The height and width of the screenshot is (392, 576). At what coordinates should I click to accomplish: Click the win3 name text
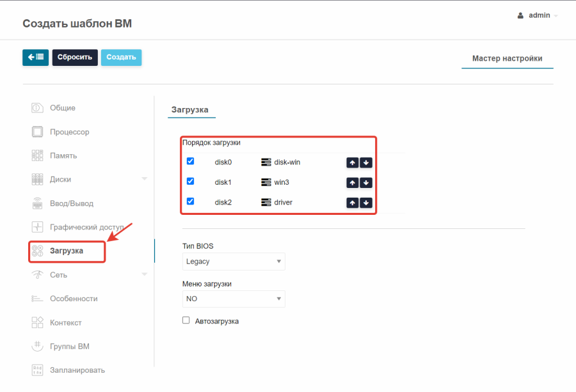tap(282, 182)
